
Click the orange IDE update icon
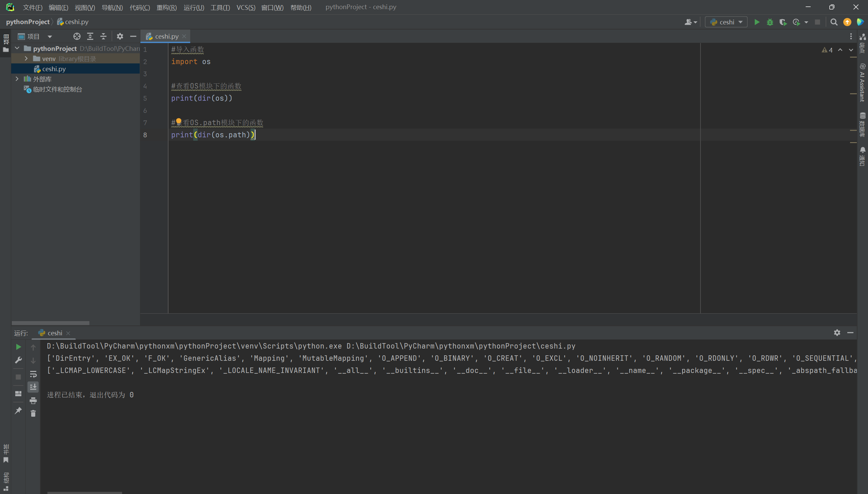pyautogui.click(x=847, y=22)
